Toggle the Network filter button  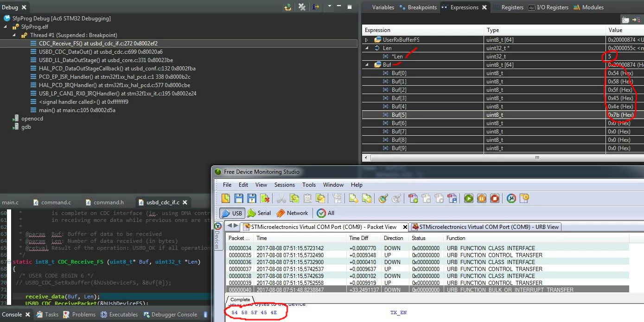[x=292, y=213]
